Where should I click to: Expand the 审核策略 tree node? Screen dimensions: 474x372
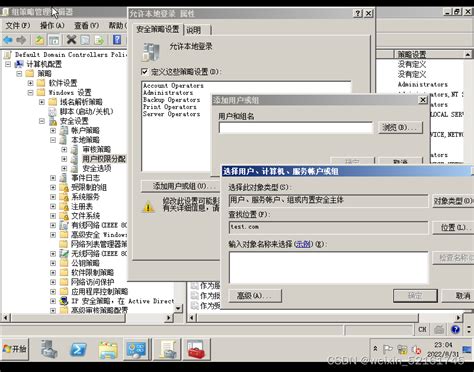coord(64,149)
